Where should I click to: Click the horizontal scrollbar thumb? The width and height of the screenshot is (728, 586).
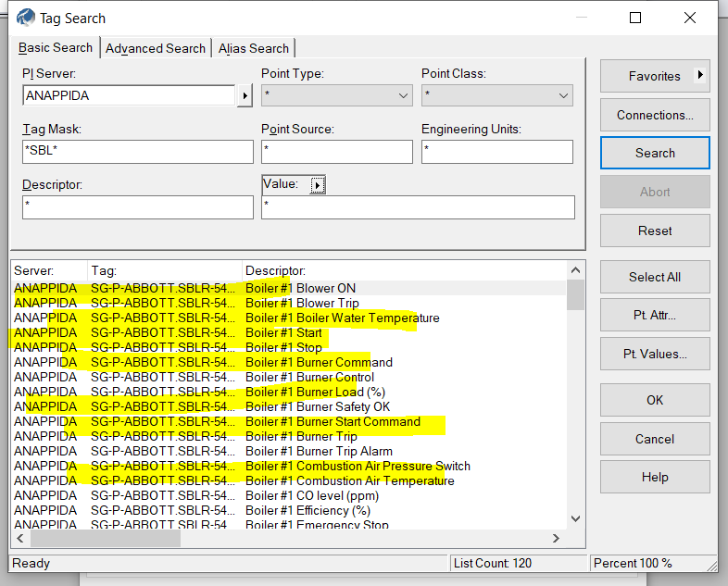pyautogui.click(x=106, y=538)
